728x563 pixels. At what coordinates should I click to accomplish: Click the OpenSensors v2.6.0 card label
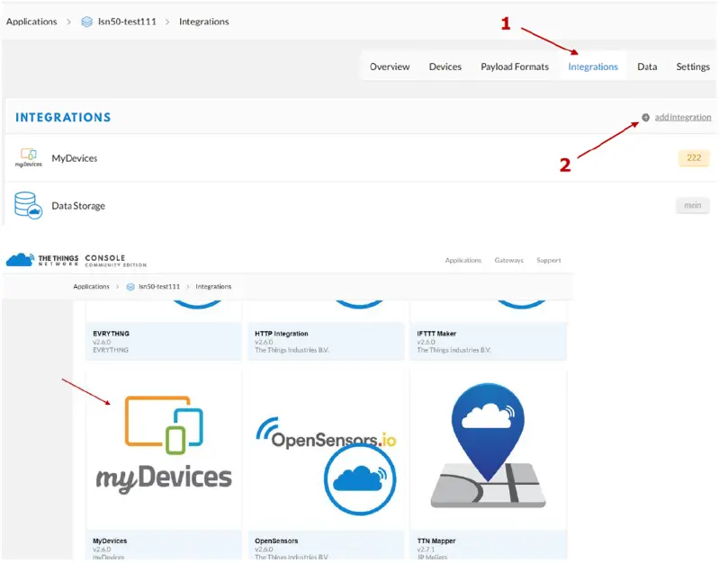[326, 545]
